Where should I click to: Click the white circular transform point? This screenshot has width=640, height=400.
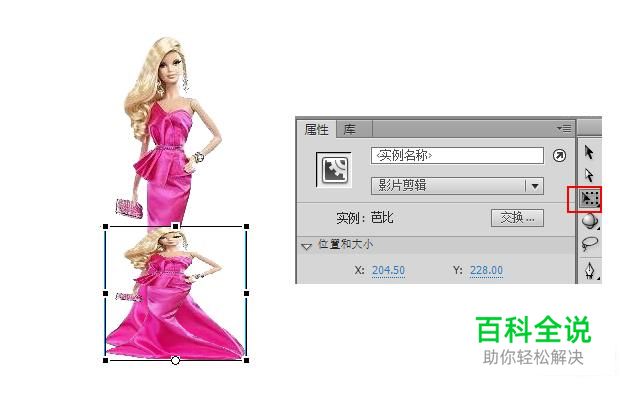pyautogui.click(x=176, y=360)
